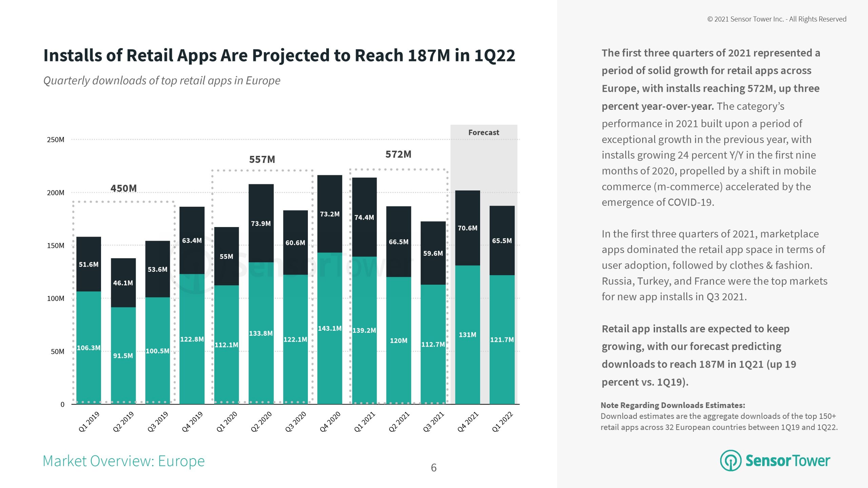Viewport: 868px width, 488px height.
Task: Select the Q2 2019 teal segment 91.5M
Action: tap(123, 355)
